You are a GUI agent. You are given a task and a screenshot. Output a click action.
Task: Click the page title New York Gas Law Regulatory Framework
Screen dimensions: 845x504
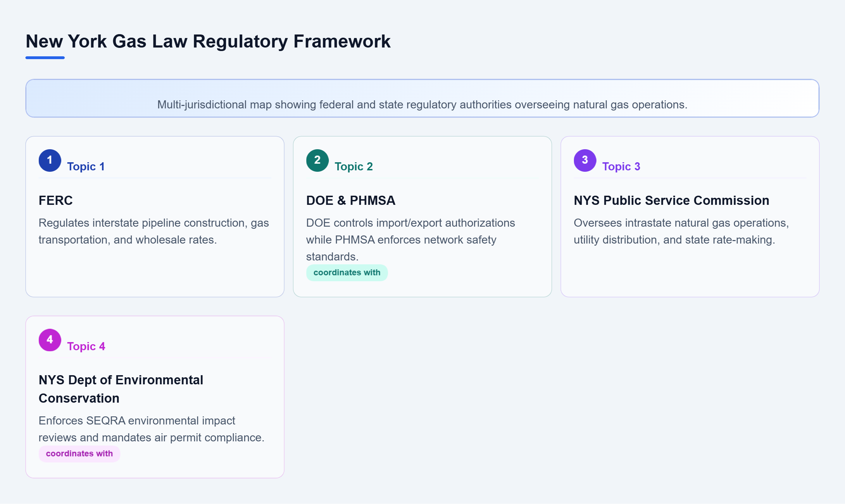pos(208,41)
